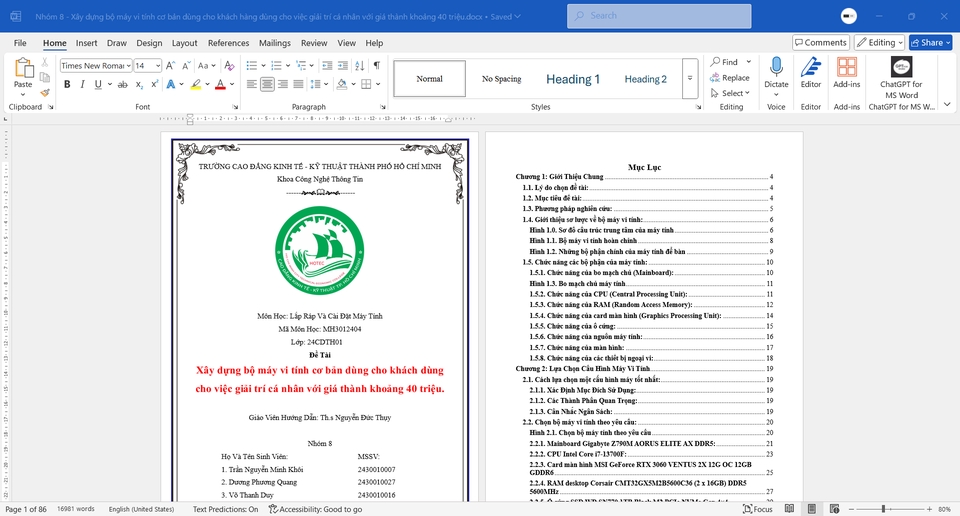Toggle Bold formatting
960x516 pixels.
point(67,84)
